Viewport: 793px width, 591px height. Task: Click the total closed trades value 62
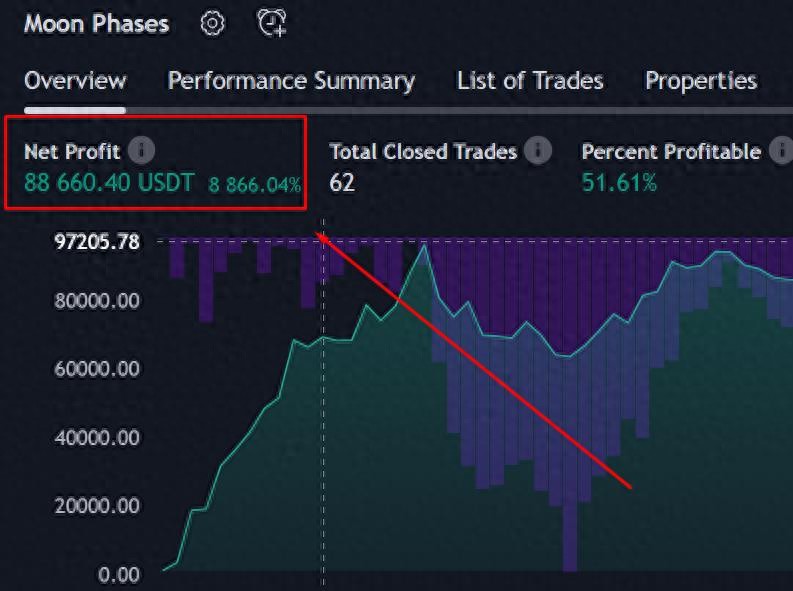342,182
